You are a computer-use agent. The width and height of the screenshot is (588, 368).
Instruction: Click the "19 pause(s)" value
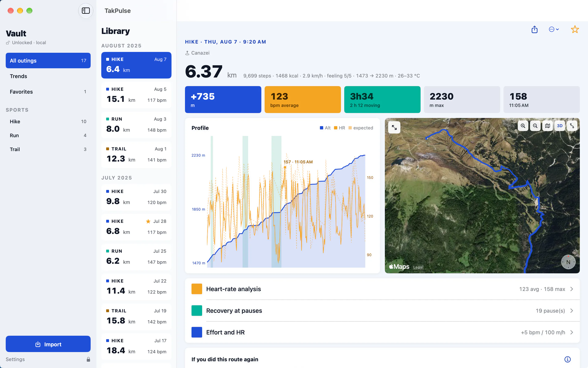[x=550, y=311]
